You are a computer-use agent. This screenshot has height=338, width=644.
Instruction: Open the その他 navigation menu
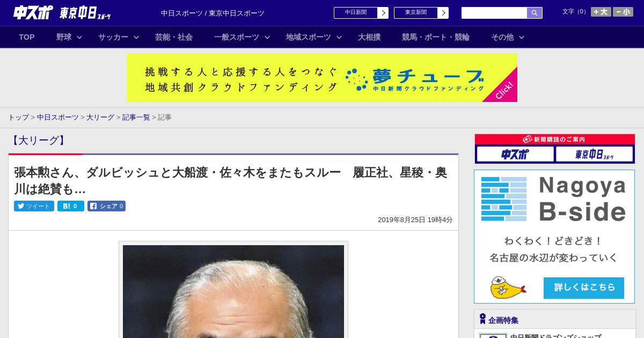502,37
